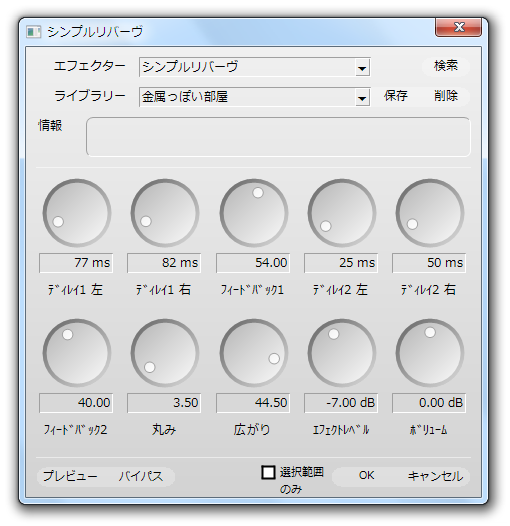This screenshot has width=510, height=526.
Task: Start playback with プレビュー button
Action: 70,476
